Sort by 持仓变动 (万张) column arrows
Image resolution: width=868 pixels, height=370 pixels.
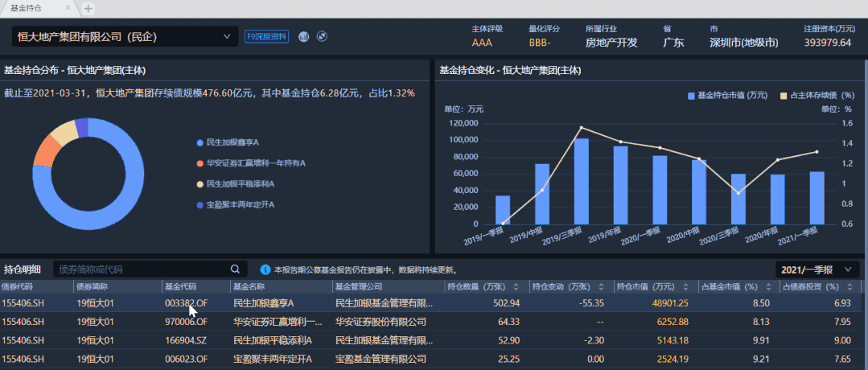[601, 287]
